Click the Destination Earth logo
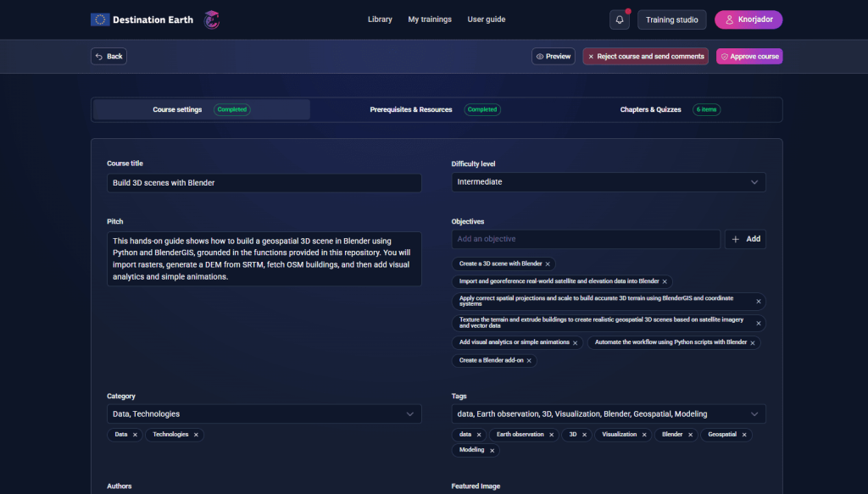 pos(142,19)
